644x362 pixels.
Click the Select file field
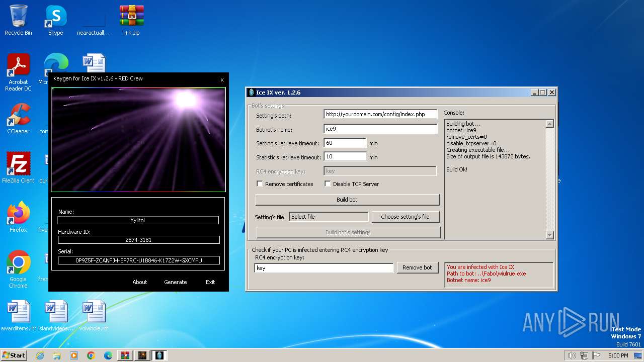329,217
